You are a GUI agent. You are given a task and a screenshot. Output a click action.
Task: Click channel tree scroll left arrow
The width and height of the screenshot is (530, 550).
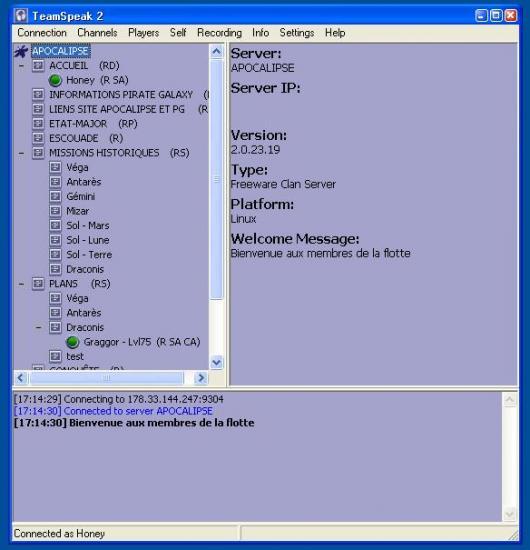[20, 378]
